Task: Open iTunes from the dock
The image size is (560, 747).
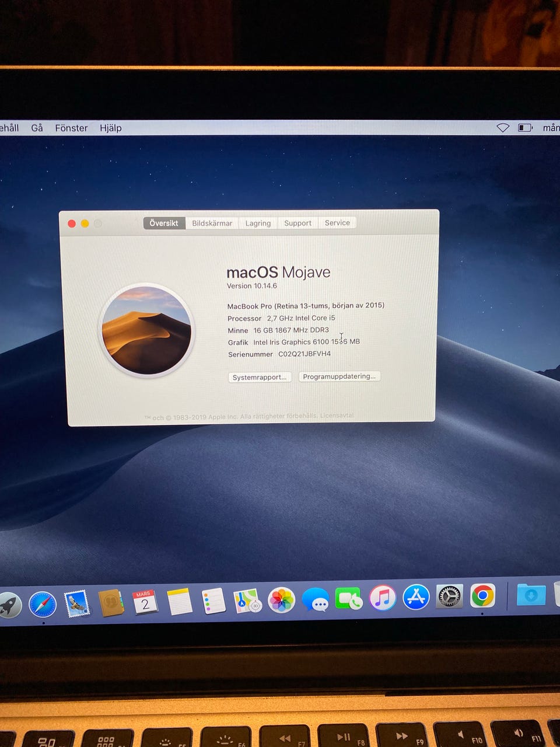Action: coord(383,598)
